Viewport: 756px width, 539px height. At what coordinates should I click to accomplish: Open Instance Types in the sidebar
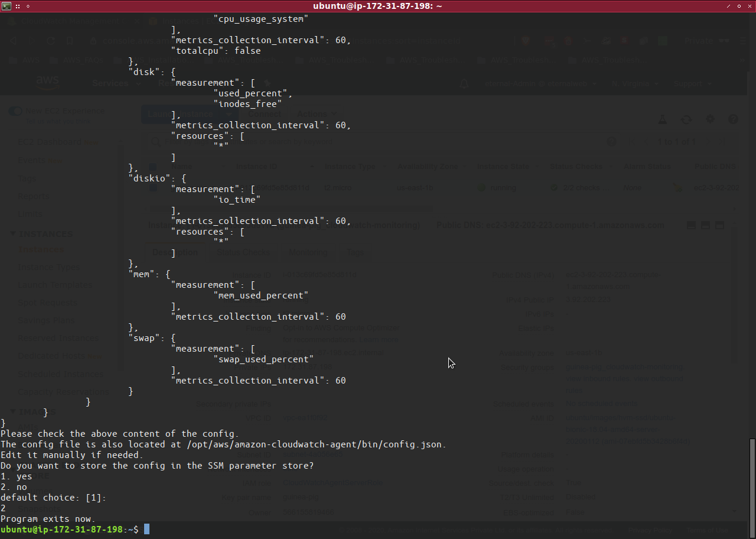49,267
